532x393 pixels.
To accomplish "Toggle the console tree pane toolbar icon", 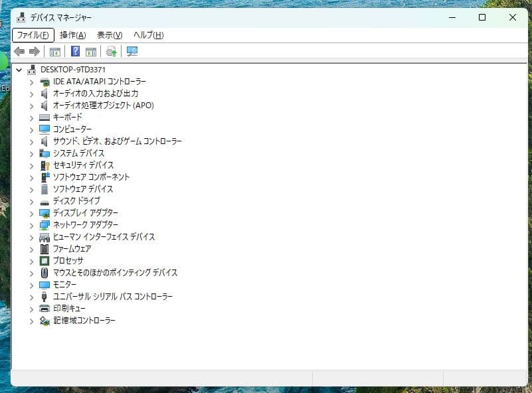I will coord(54,51).
